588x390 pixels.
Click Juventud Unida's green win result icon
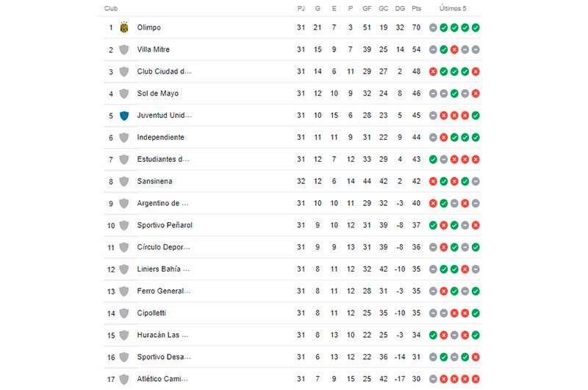pyautogui.click(x=476, y=116)
